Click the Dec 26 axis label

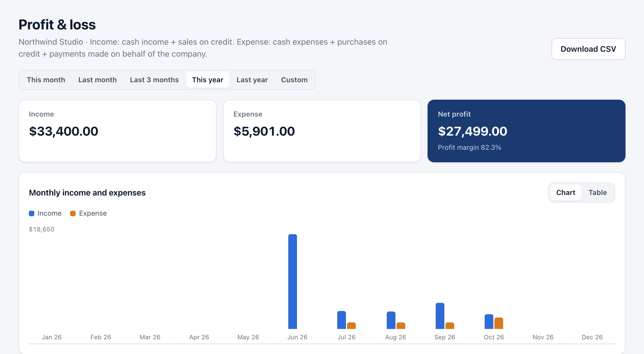592,337
